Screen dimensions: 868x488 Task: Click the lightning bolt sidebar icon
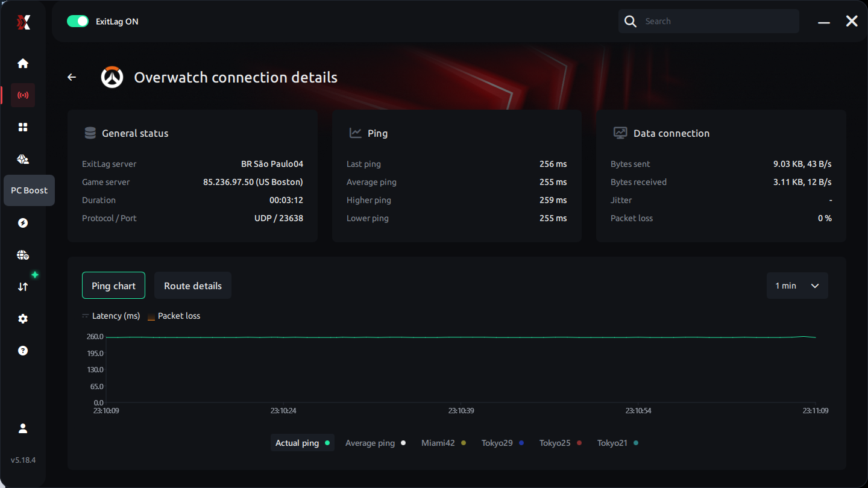(23, 223)
